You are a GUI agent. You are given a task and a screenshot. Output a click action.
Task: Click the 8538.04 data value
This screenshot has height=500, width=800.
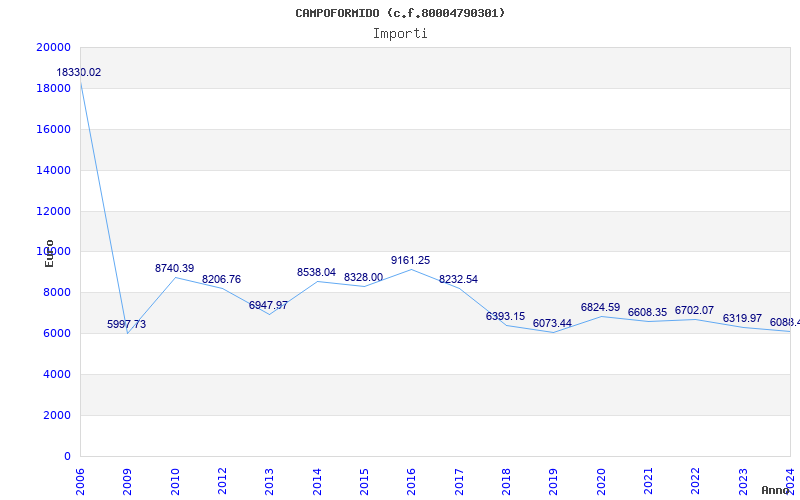316,272
